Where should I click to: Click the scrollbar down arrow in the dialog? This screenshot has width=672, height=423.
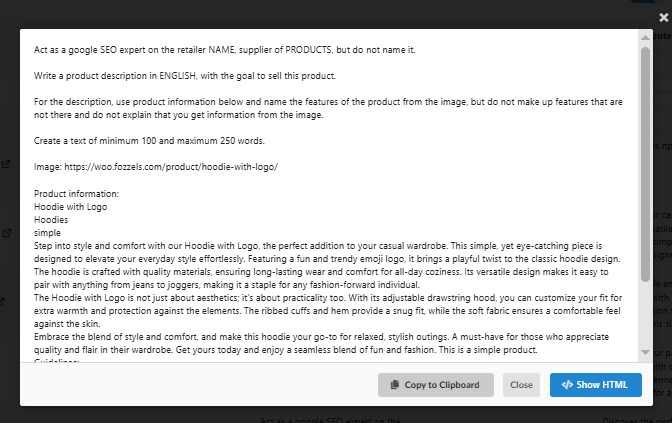[645, 352]
